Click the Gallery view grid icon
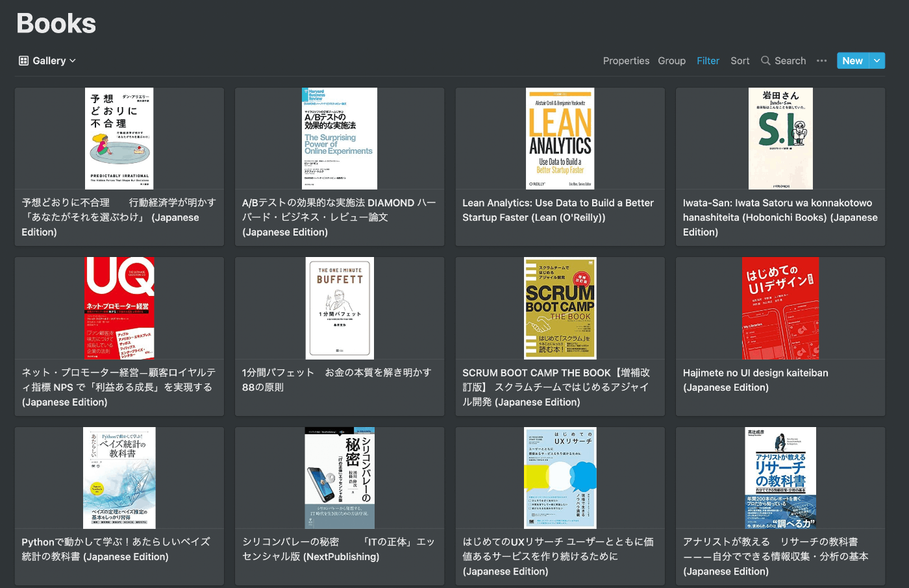 (x=24, y=60)
